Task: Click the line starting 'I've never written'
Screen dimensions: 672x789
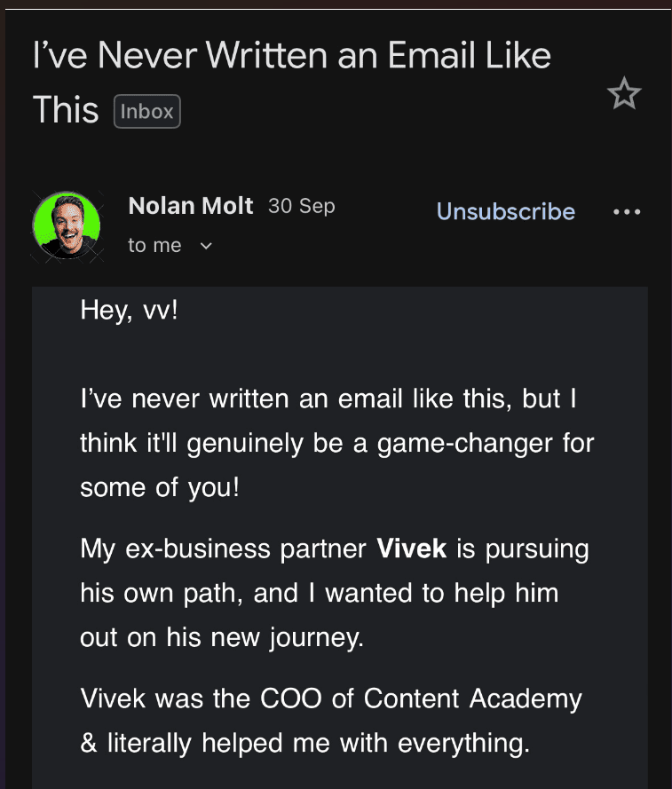Action: (x=328, y=399)
